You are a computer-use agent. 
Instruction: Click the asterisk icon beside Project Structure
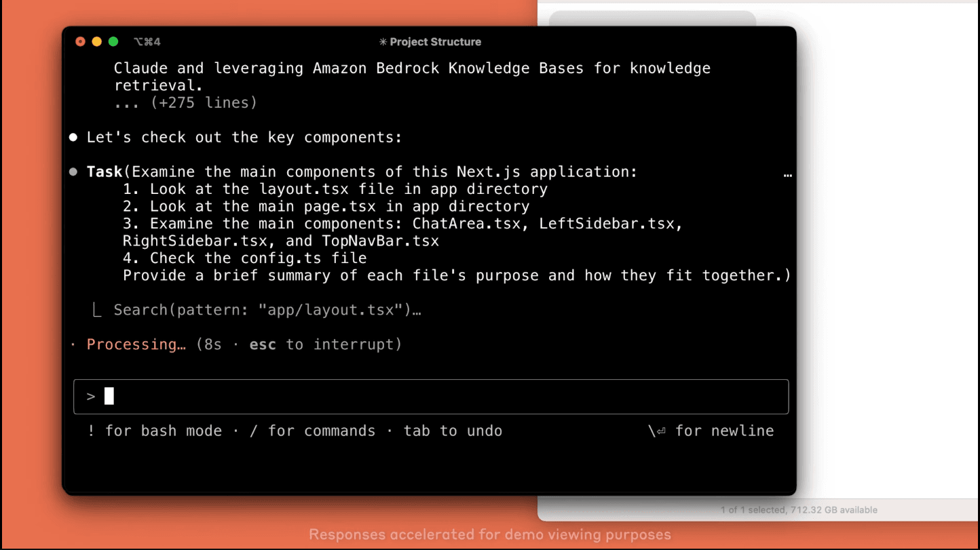[x=383, y=42]
